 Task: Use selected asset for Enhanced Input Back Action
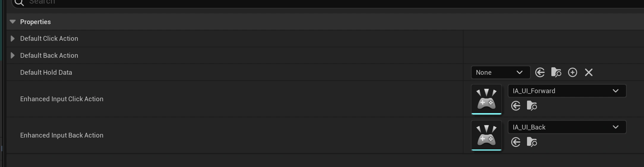(516, 142)
